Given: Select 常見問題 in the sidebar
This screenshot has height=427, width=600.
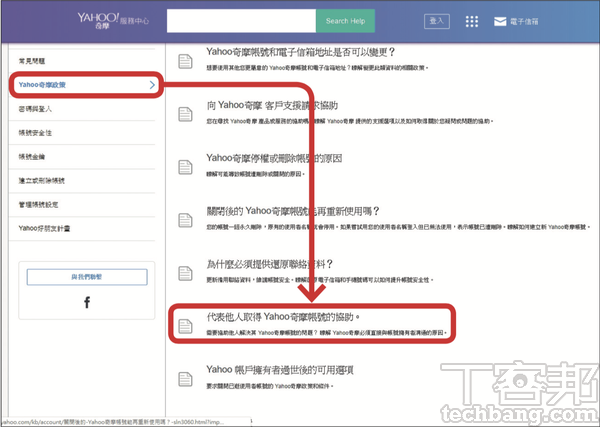Looking at the screenshot, I should [32, 61].
